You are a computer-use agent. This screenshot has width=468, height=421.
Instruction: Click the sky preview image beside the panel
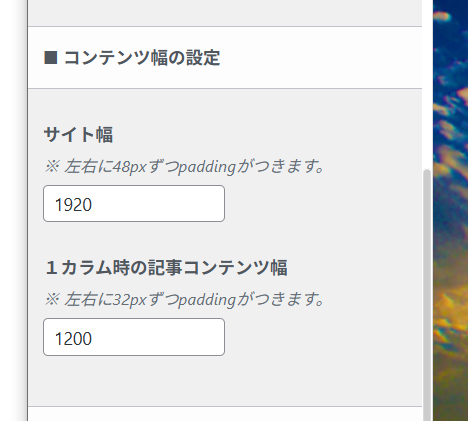450,210
